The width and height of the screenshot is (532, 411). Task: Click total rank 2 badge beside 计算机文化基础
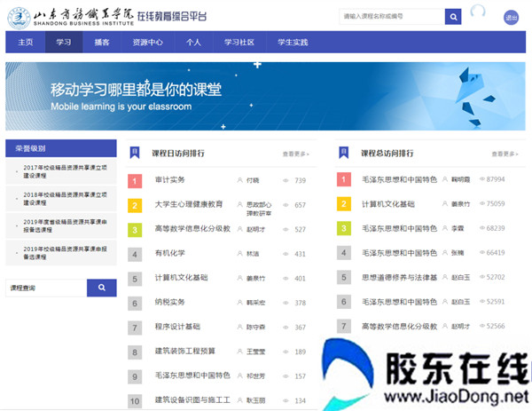pyautogui.click(x=344, y=204)
